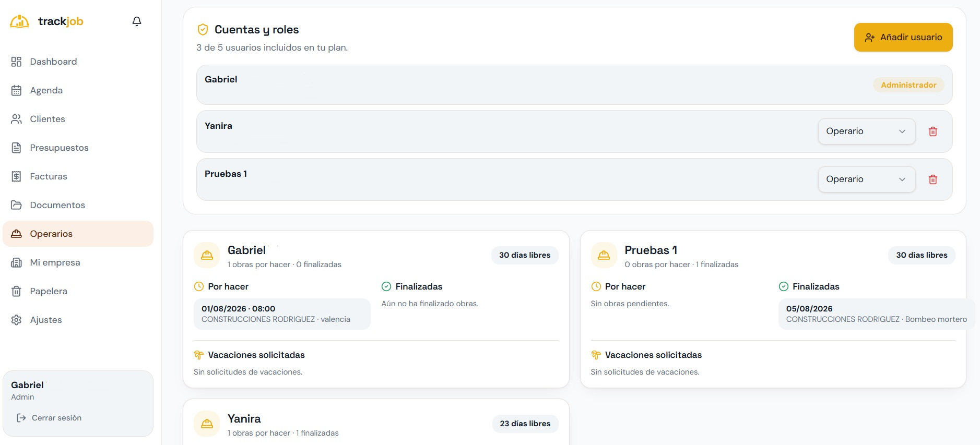Screen dimensions: 980x445
Task: Click Gabriel's name in the accounts list
Action: click(221, 79)
